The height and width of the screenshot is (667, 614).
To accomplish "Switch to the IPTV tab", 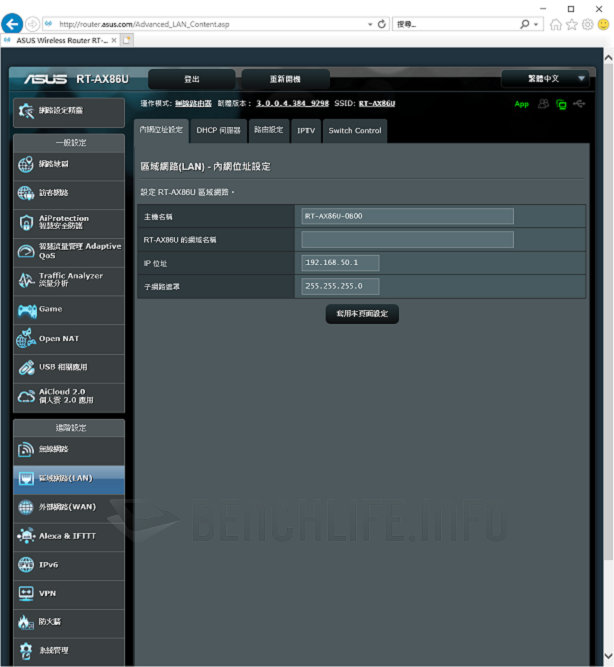I will pyautogui.click(x=306, y=131).
